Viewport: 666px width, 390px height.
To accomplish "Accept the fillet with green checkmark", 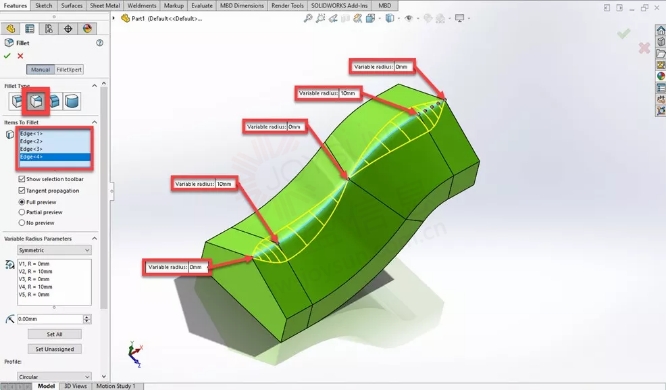I will pyautogui.click(x=7, y=56).
